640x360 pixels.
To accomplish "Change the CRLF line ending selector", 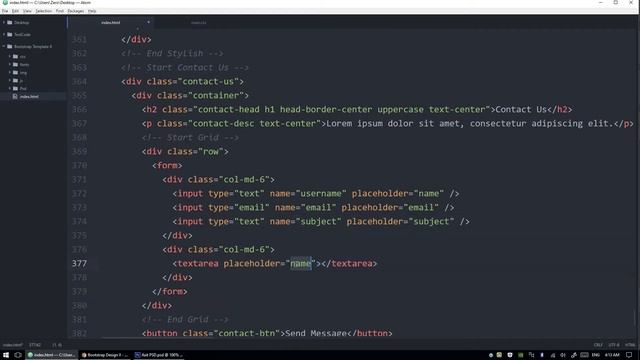I will [x=598, y=345].
